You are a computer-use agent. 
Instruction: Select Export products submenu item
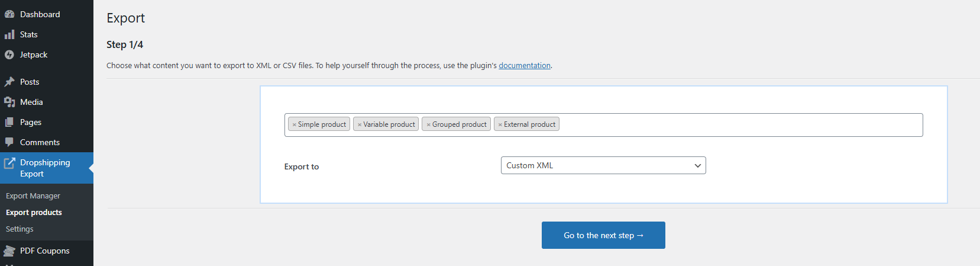34,212
